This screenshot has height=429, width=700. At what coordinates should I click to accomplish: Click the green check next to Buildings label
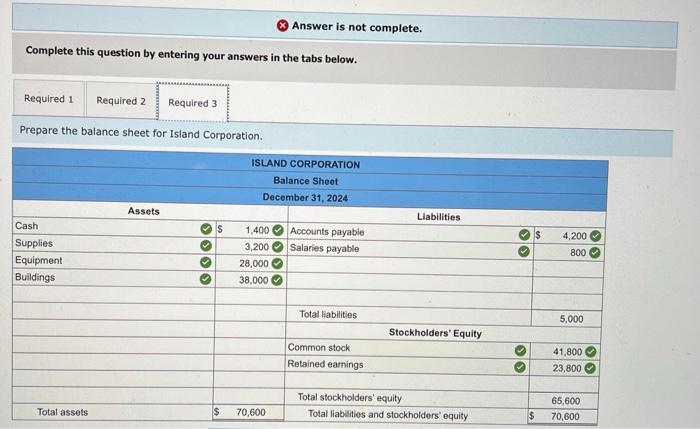tap(205, 279)
